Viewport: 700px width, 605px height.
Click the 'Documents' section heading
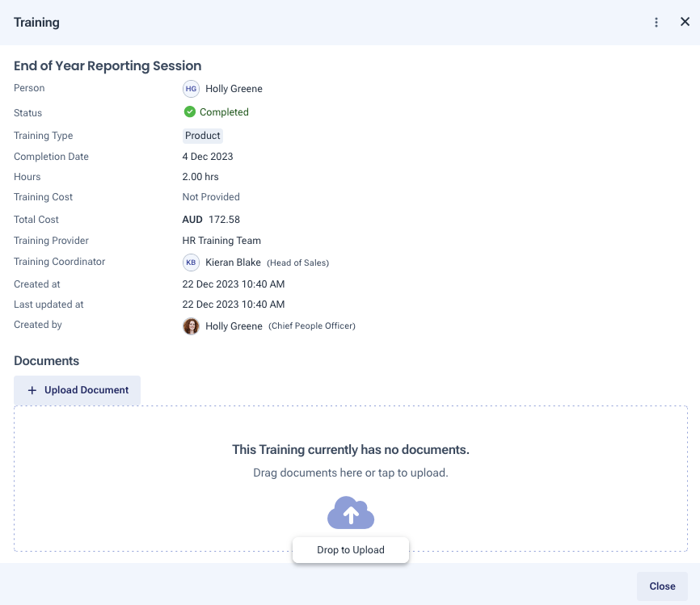point(46,360)
